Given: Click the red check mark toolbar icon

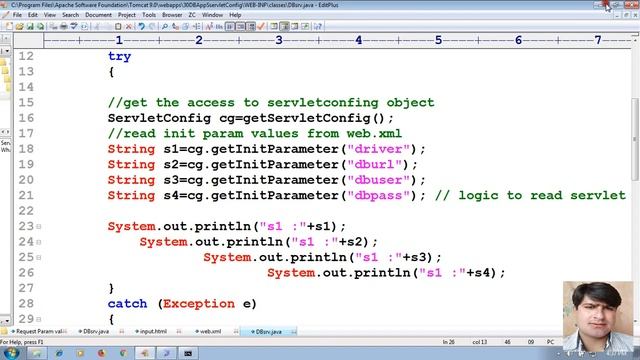Looking at the screenshot, I should point(261,27).
